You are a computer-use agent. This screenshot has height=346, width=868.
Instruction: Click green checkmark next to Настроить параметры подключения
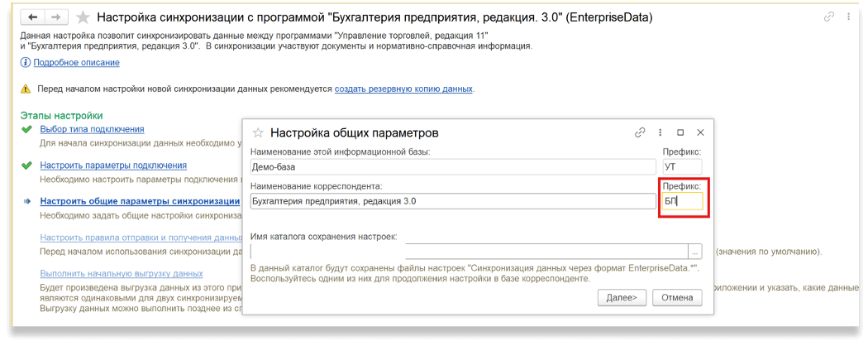26,166
